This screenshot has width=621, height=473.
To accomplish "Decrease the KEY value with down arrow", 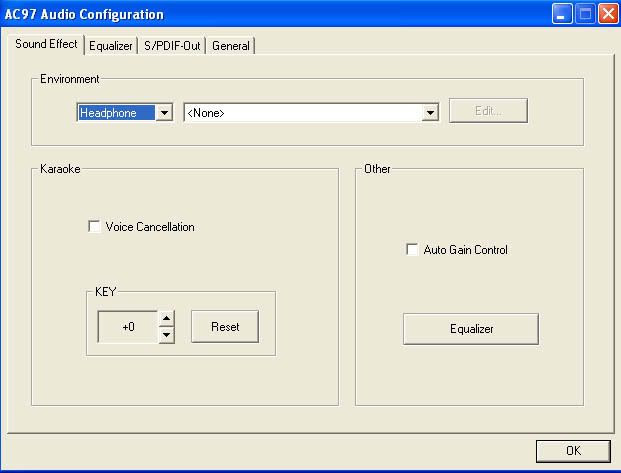I will pyautogui.click(x=166, y=335).
